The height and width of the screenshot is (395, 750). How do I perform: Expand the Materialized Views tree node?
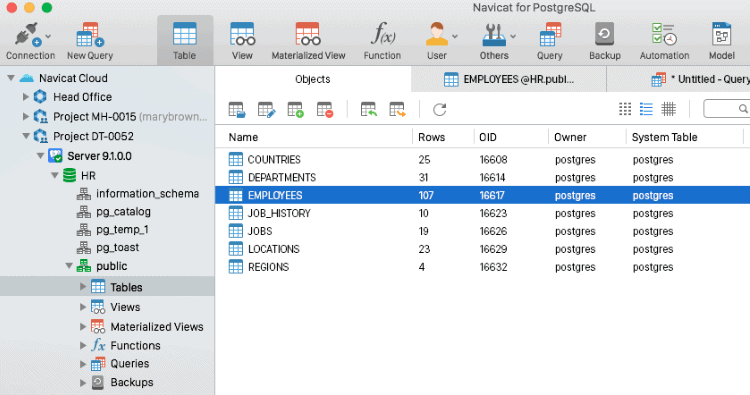[x=83, y=327]
